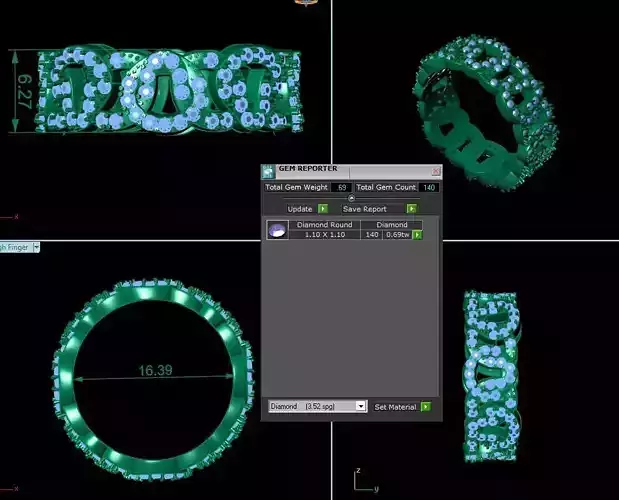Click the Diamond material cell in the gem row

[x=392, y=225]
